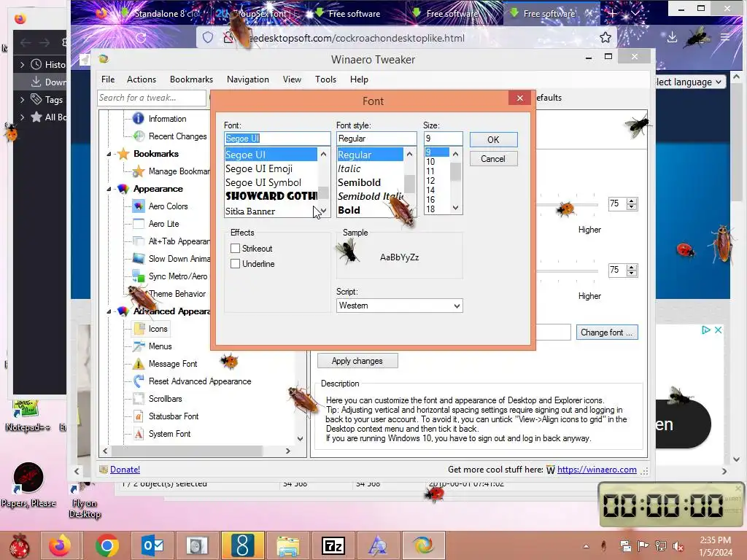Open File Explorer from the taskbar
Image resolution: width=747 pixels, height=560 pixels.
pos(288,545)
